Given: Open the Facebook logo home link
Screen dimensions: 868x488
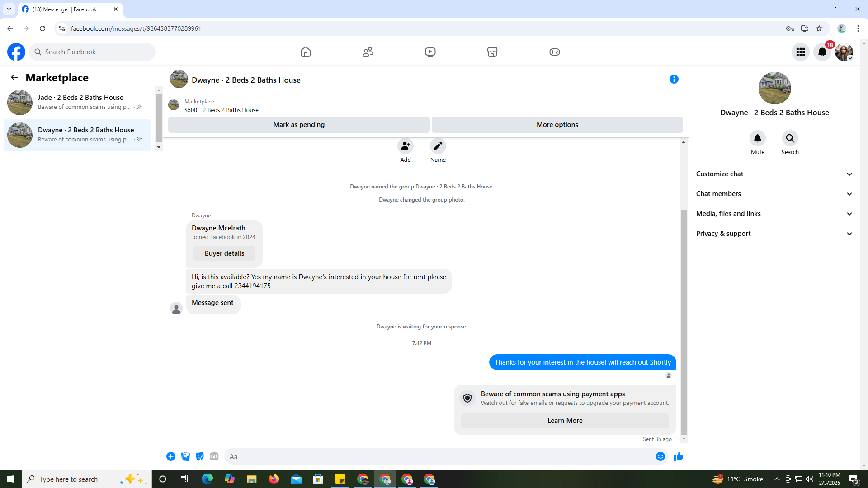Looking at the screenshot, I should click(16, 52).
